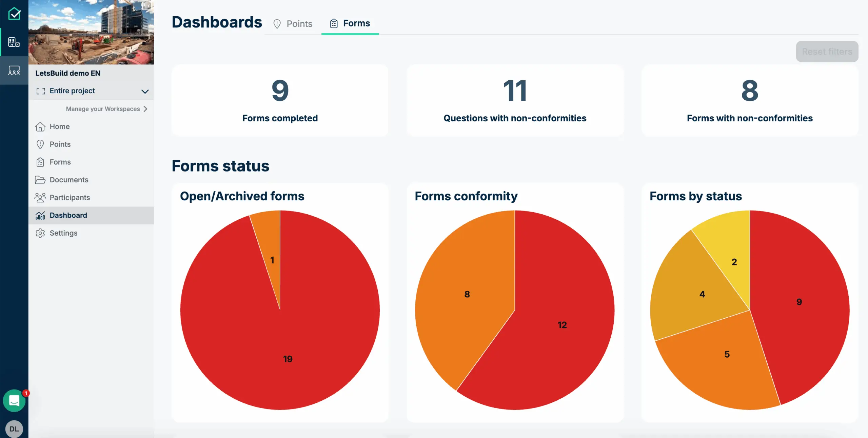The width and height of the screenshot is (868, 438).
Task: Open the projects building icon in the left rail
Action: click(14, 42)
